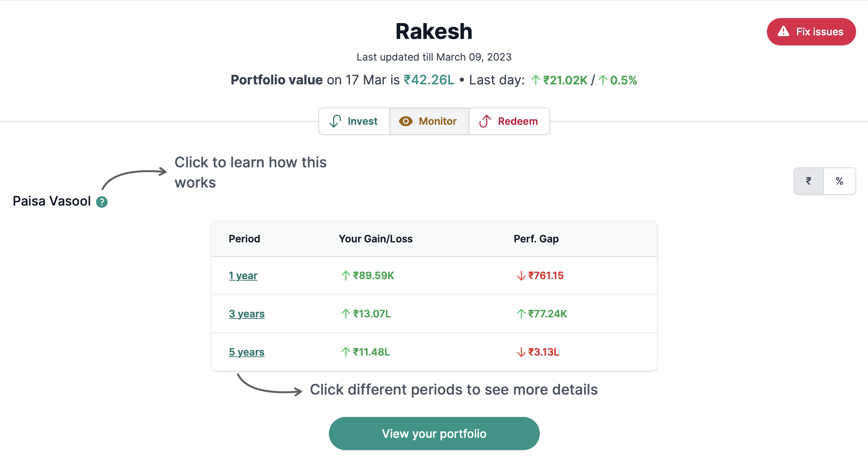Click the View your portfolio button

tap(434, 434)
